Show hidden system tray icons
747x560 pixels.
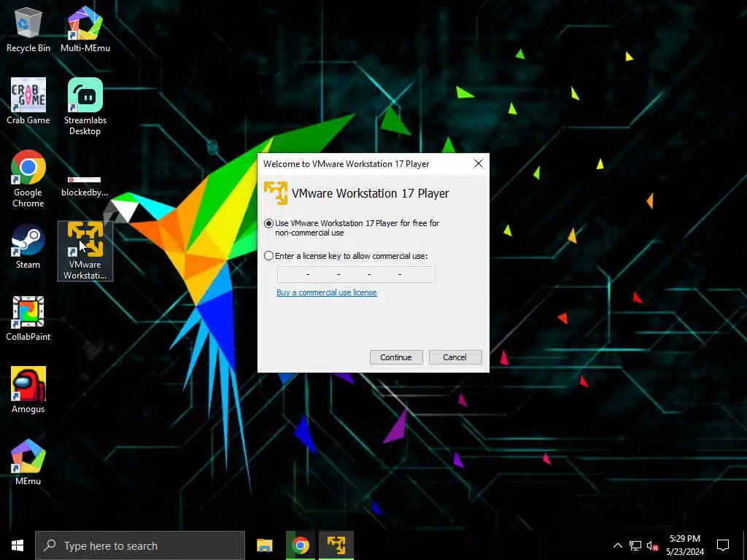coord(617,545)
